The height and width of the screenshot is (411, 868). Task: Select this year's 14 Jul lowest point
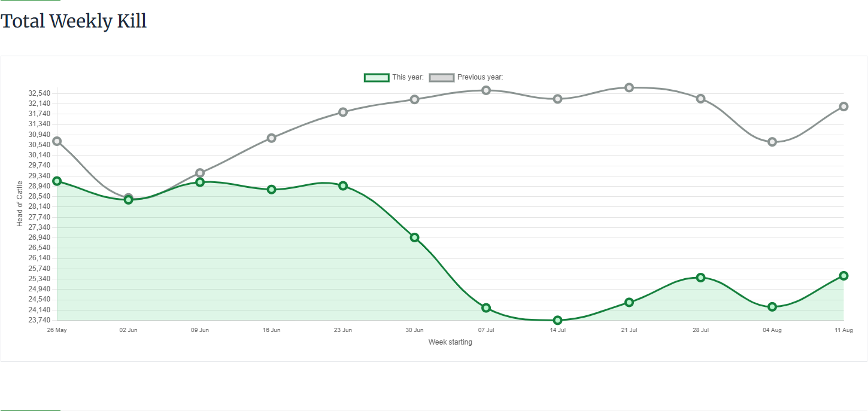(x=557, y=320)
